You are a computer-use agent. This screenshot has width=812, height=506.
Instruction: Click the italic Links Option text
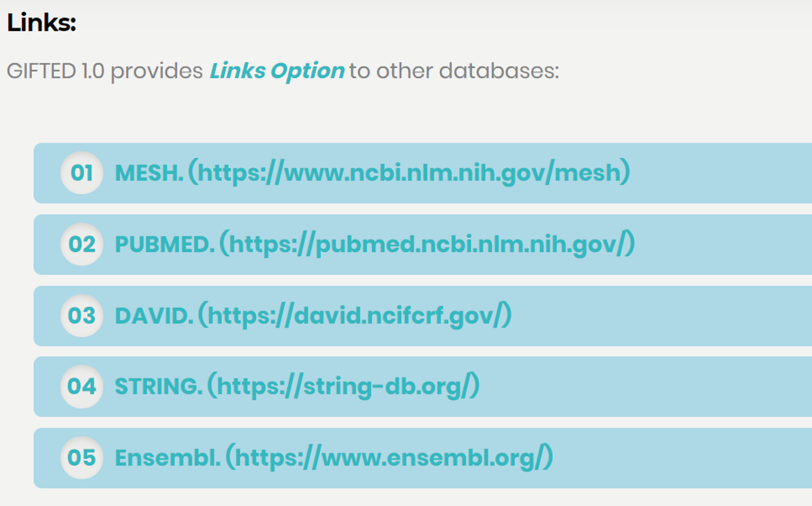coord(277,71)
